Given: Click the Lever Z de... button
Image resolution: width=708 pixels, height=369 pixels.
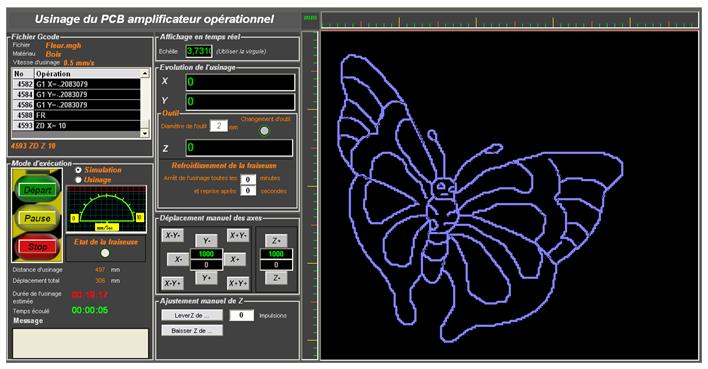Looking at the screenshot, I should (192, 315).
